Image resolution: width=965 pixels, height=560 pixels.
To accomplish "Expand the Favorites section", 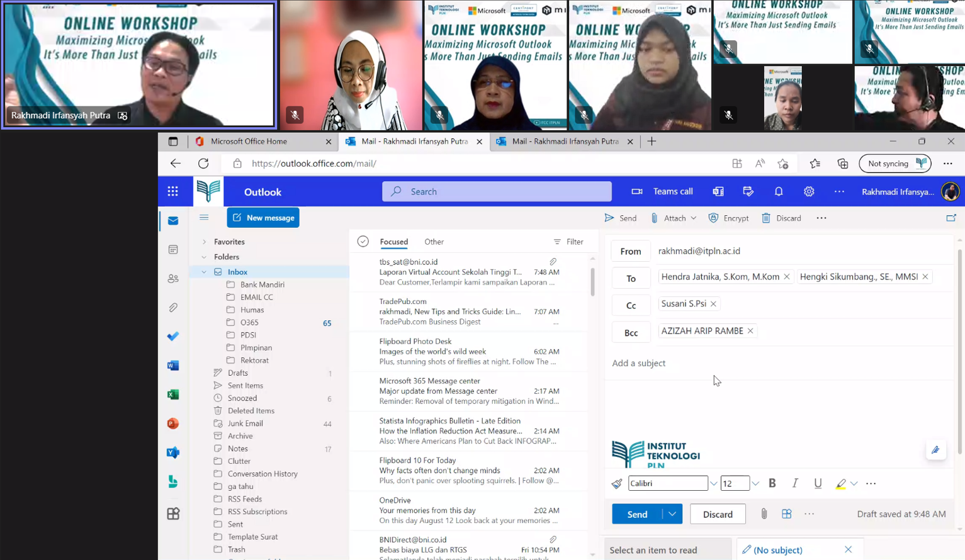I will pyautogui.click(x=203, y=242).
